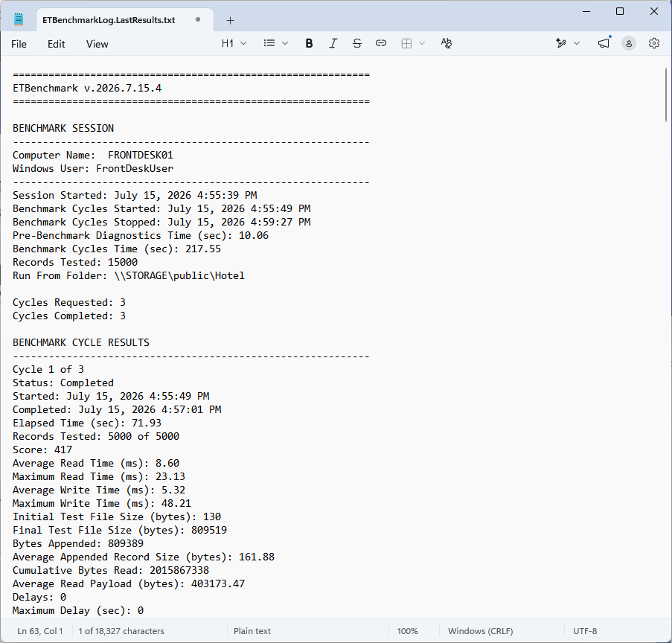Maximize the Notepad window

click(620, 12)
